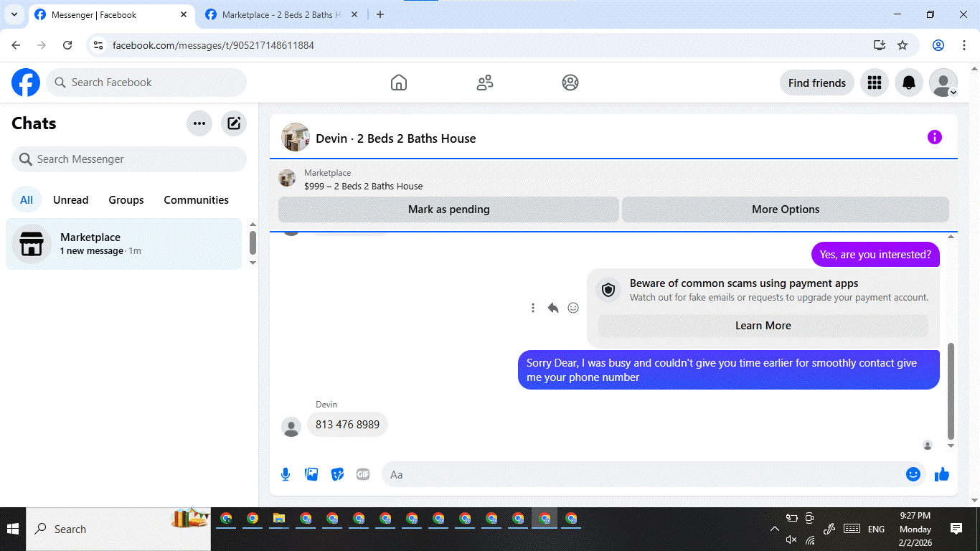The width and height of the screenshot is (980, 551).
Task: Open the GIF picker
Action: pos(363,474)
